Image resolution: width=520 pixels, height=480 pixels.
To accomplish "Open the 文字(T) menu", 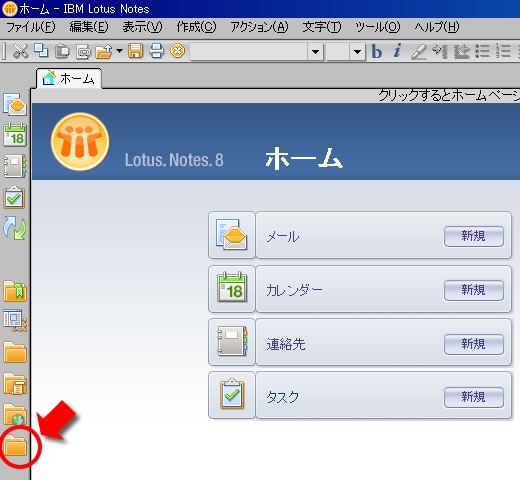I will pyautogui.click(x=322, y=27).
